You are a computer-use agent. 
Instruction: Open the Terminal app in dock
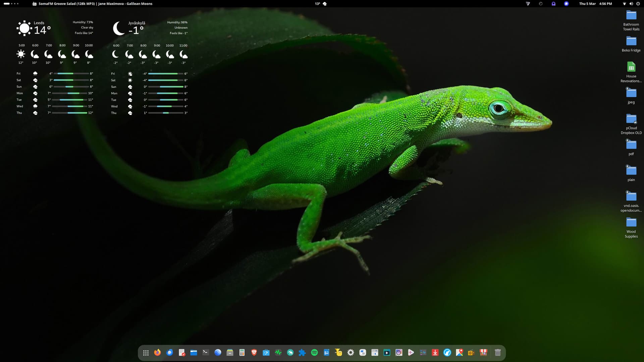pos(206,352)
